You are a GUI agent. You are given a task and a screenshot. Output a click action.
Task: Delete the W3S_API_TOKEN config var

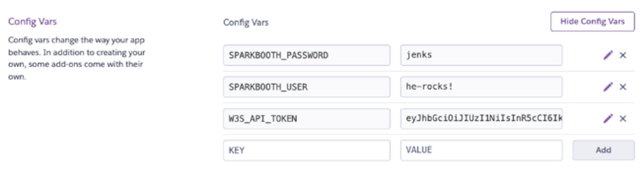tap(623, 119)
